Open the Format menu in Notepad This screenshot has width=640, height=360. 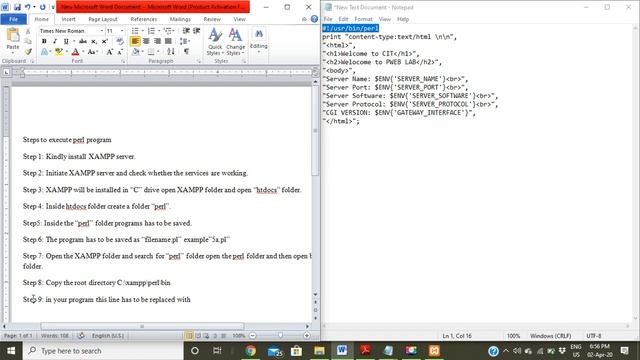click(x=363, y=19)
